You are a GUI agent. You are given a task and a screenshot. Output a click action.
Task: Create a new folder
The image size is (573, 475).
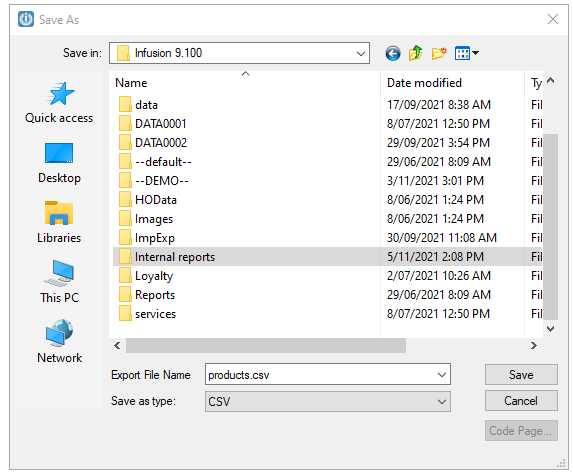(439, 53)
